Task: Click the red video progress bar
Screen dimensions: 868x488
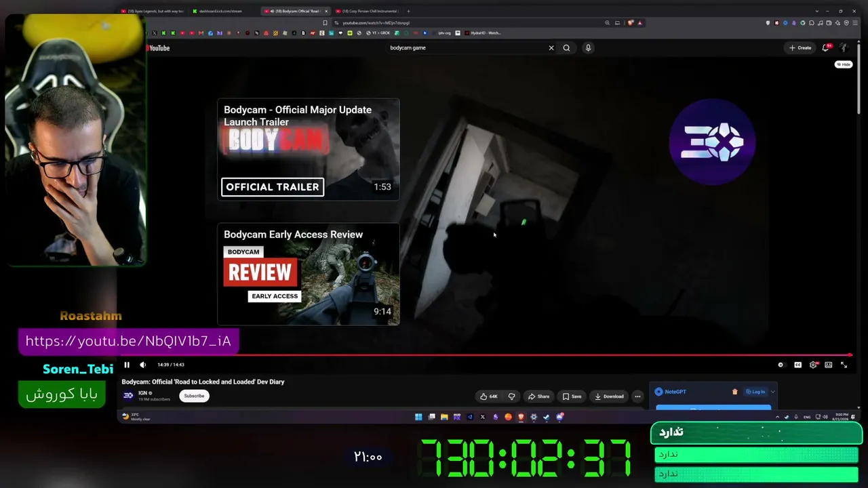Action: 486,354
